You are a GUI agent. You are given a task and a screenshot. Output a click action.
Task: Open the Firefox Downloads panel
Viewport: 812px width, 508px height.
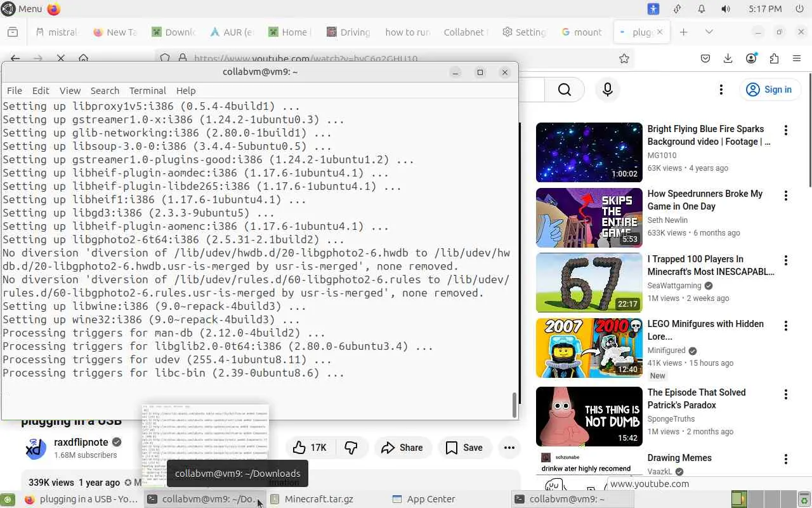[x=728, y=58]
